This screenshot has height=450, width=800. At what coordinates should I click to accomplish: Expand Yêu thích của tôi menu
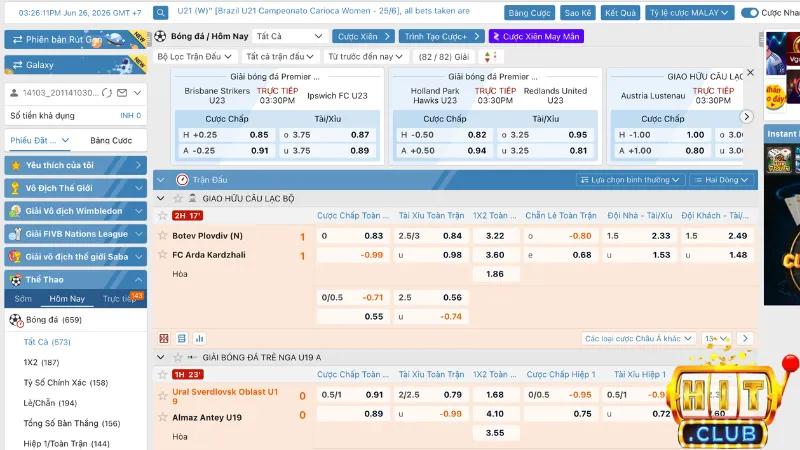click(76, 165)
